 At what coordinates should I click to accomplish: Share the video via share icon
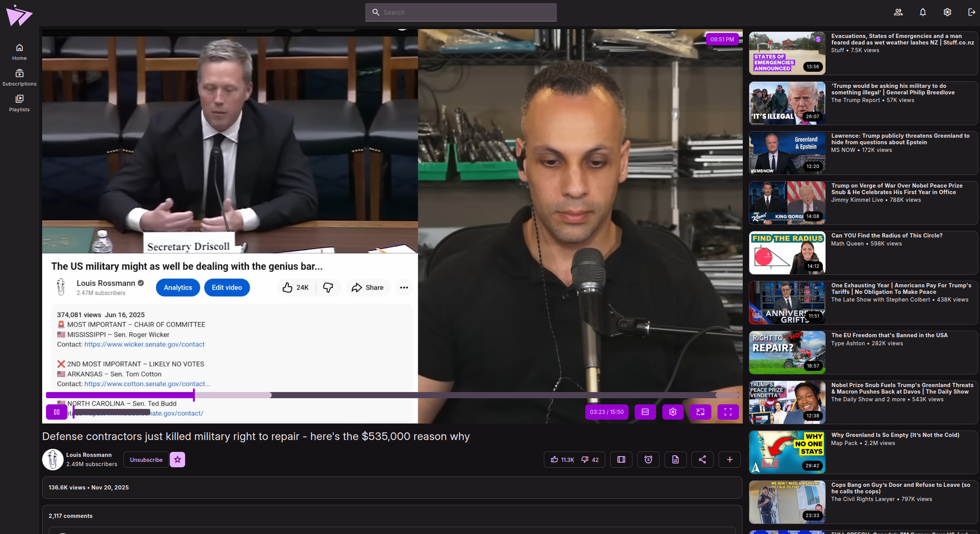point(702,460)
